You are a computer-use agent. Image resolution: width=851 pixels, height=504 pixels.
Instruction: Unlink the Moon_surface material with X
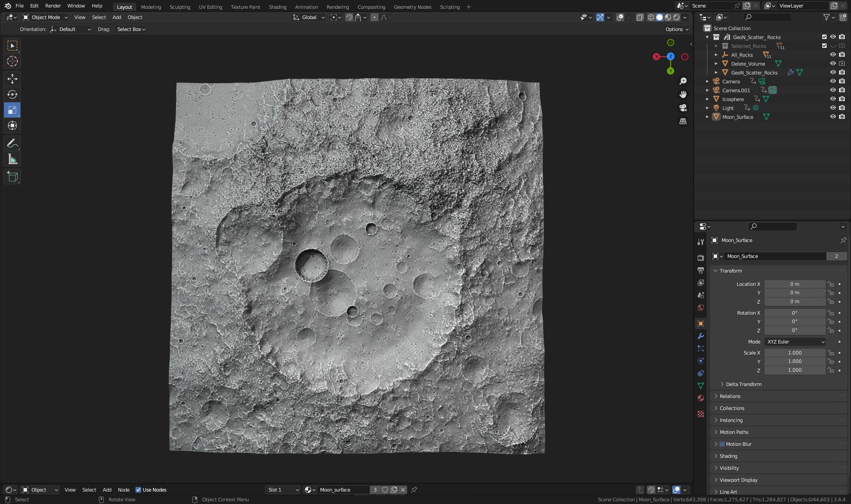click(x=403, y=490)
